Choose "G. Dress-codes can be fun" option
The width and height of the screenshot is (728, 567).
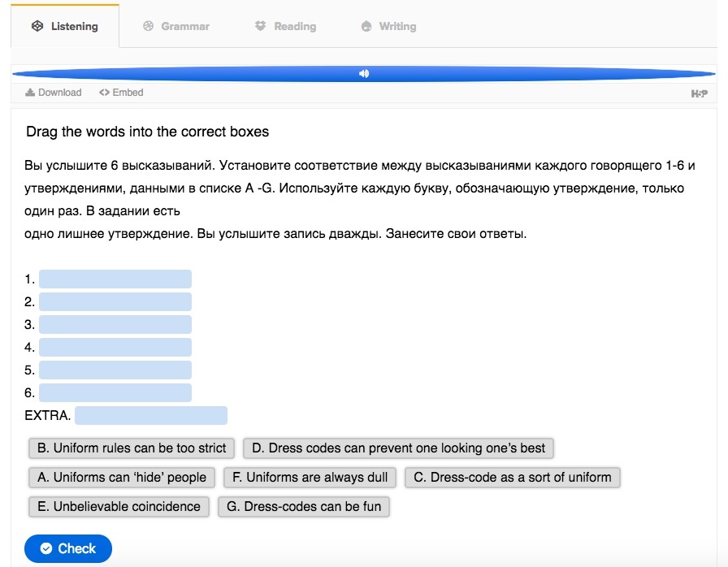304,507
